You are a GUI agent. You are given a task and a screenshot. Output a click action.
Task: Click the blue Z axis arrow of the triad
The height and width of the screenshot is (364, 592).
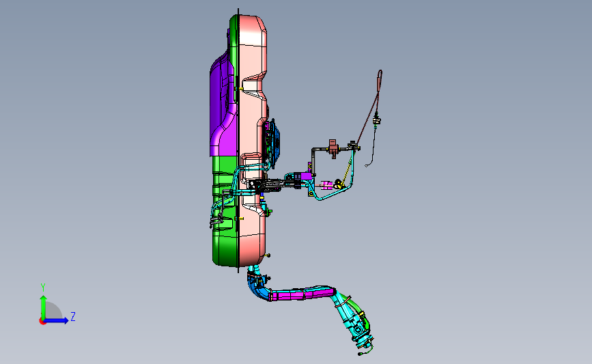(x=57, y=320)
